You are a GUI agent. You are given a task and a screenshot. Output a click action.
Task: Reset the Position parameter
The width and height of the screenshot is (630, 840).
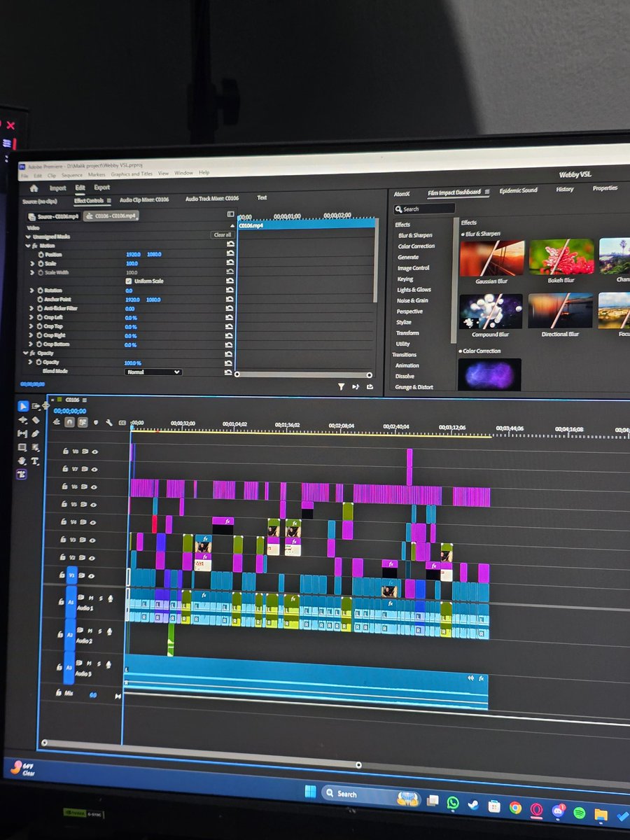[x=230, y=254]
